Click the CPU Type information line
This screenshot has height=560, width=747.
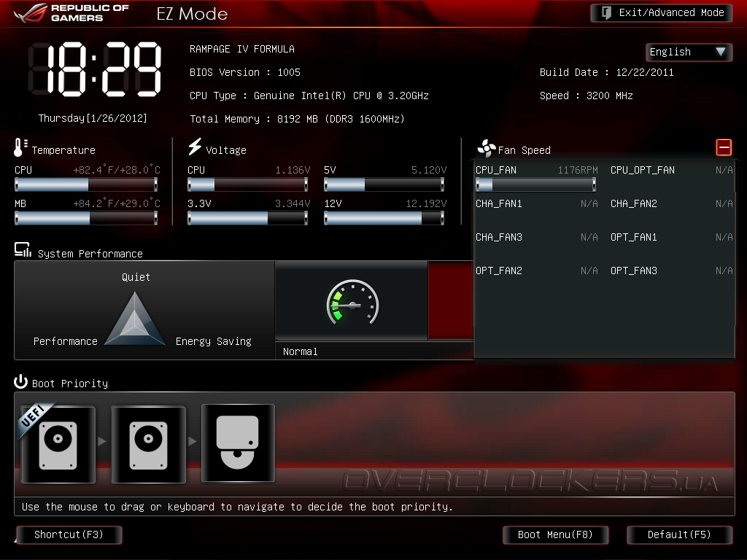pos(309,96)
